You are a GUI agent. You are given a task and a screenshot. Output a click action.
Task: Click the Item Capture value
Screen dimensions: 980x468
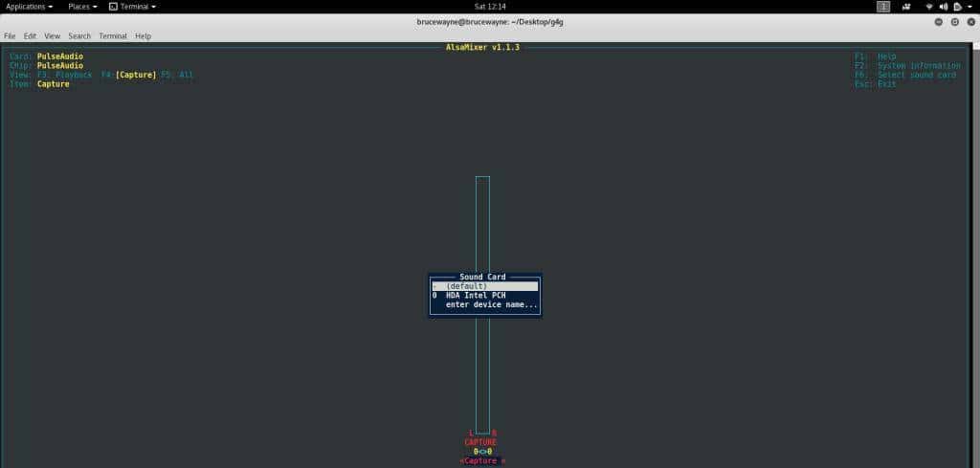(54, 84)
